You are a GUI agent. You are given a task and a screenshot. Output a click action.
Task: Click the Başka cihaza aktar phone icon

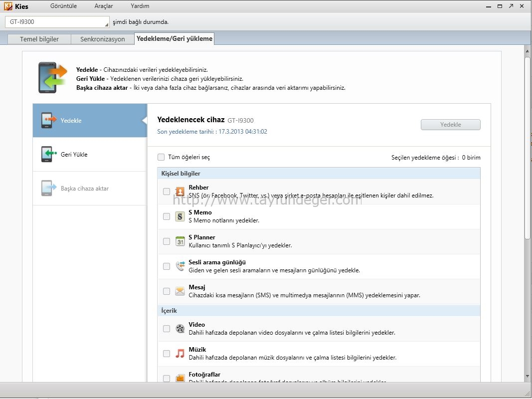click(48, 188)
